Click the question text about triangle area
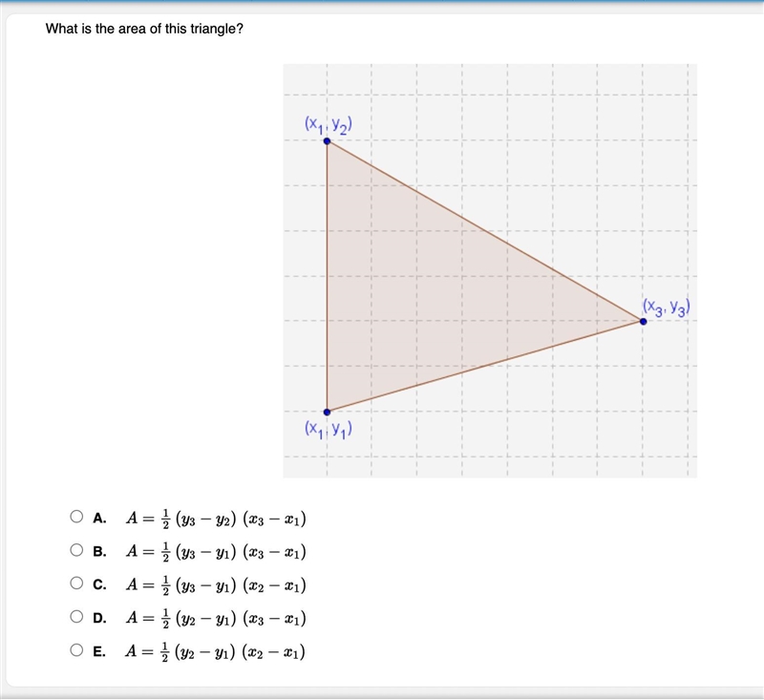This screenshot has height=700, width=764. (144, 29)
